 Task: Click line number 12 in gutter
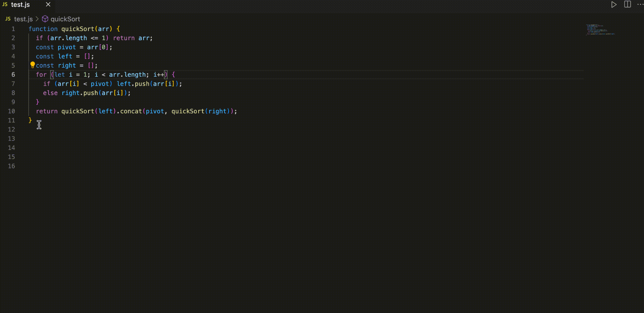(x=12, y=129)
